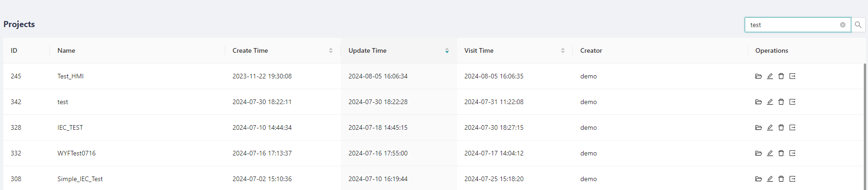
Task: Edit the IEC_TEST project name
Action: coord(770,127)
